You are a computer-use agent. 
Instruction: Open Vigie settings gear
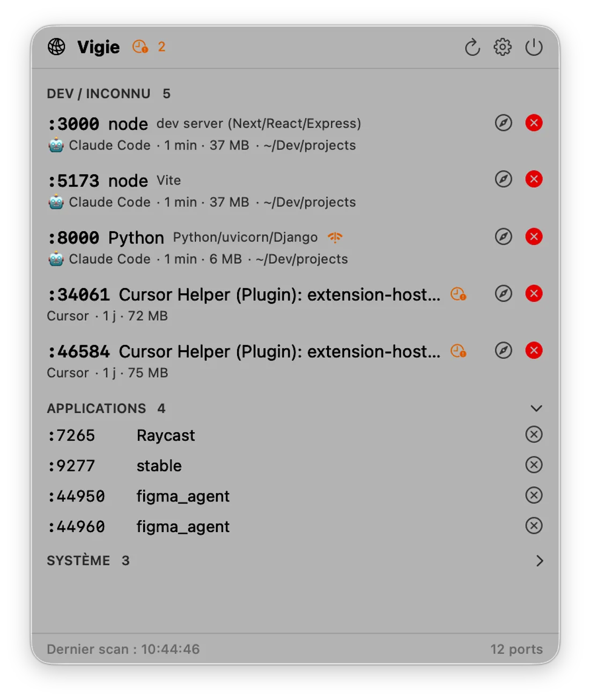click(503, 47)
